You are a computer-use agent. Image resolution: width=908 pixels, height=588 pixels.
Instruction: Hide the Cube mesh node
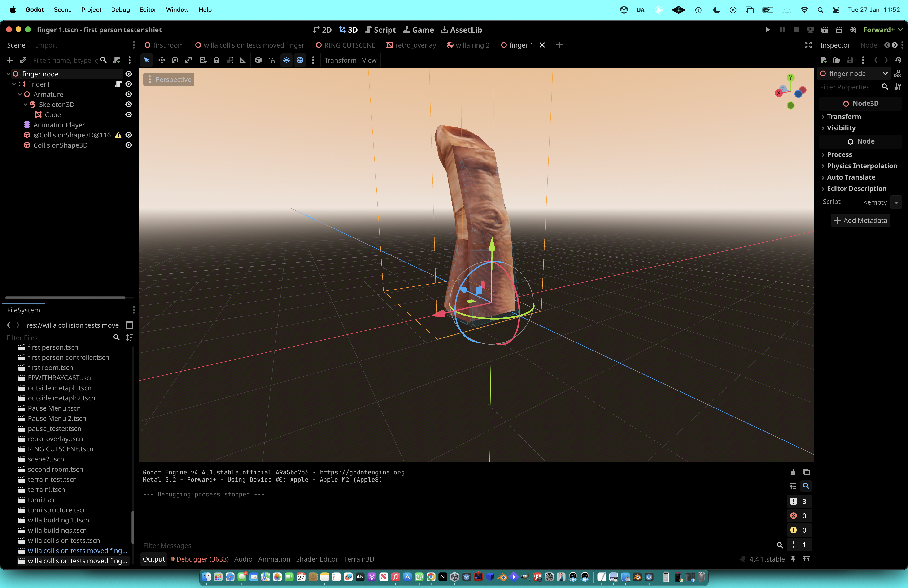129,114
